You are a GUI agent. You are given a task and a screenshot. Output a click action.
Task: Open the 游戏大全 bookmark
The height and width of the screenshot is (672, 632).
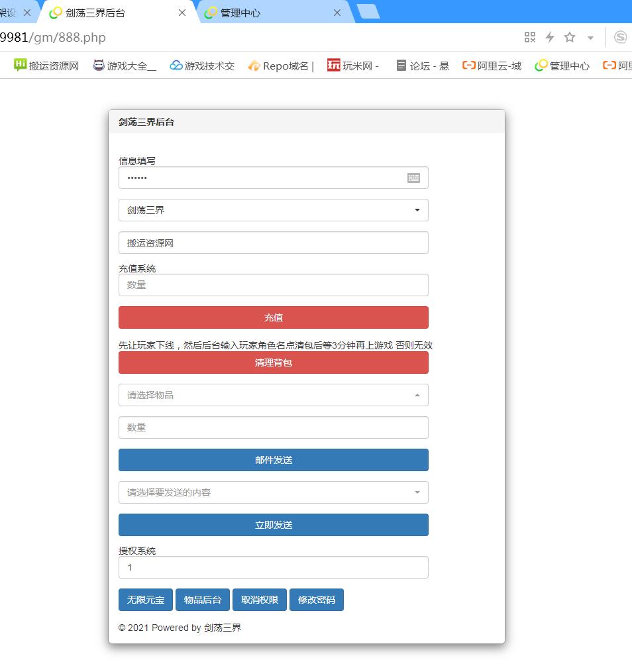click(125, 66)
